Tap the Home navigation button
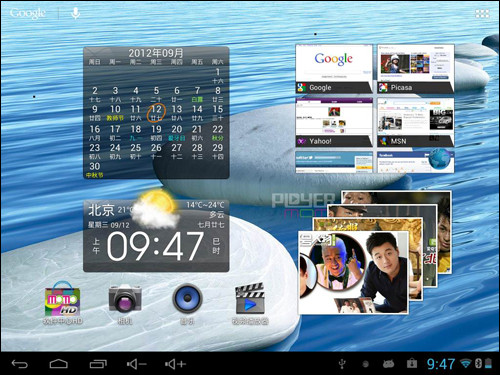Image resolution: width=500 pixels, height=375 pixels. coord(59,364)
